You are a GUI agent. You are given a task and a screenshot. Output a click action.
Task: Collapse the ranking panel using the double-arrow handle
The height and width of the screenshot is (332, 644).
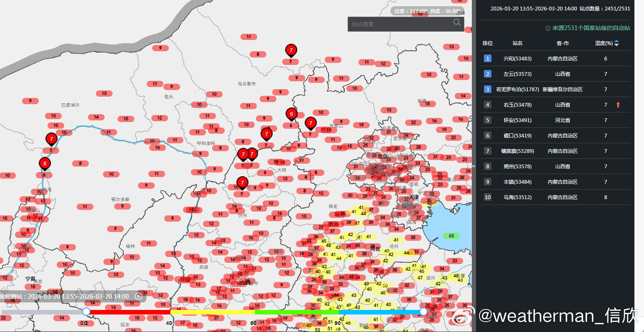[474, 166]
